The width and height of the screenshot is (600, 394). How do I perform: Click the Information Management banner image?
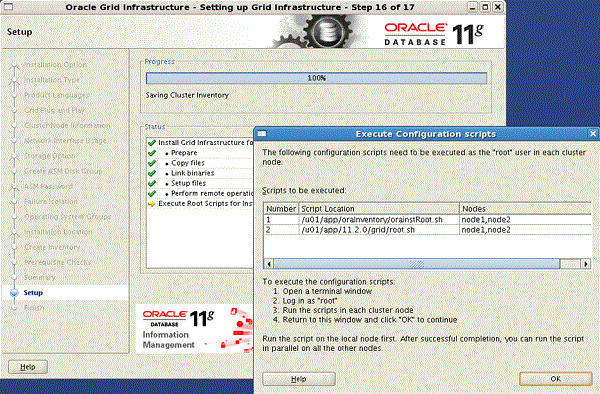click(195, 329)
